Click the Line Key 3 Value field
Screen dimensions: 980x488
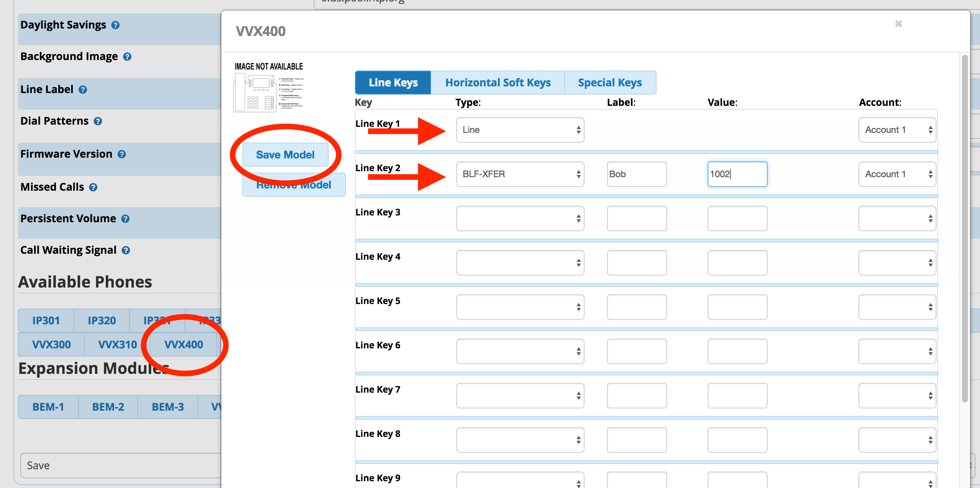click(737, 218)
